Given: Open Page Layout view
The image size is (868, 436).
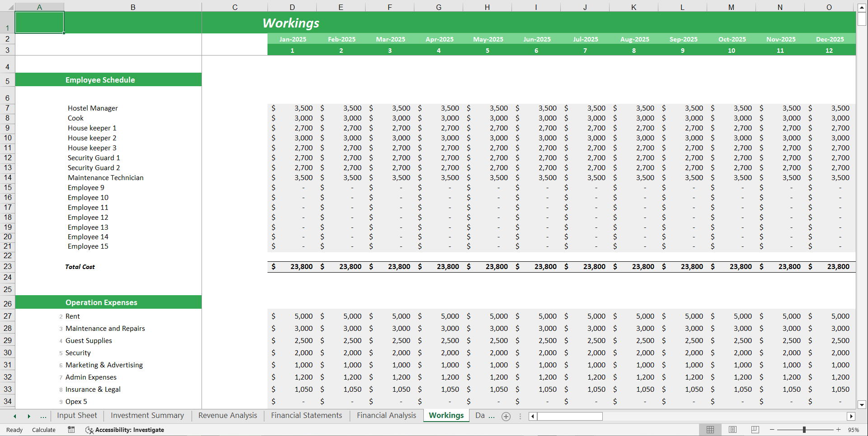Looking at the screenshot, I should (732, 430).
